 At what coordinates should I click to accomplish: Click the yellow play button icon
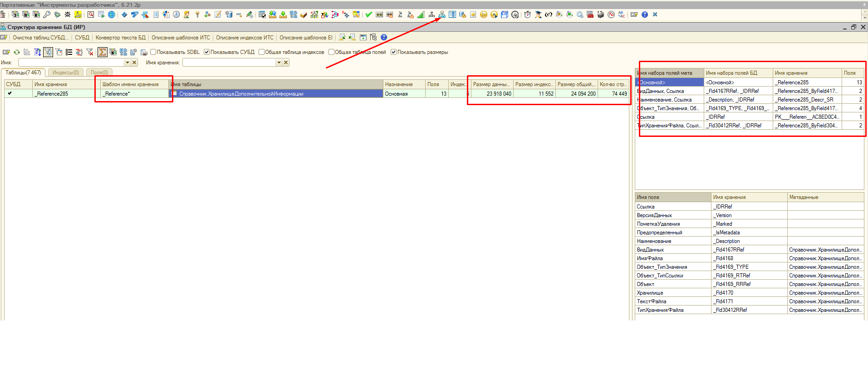coord(484,15)
